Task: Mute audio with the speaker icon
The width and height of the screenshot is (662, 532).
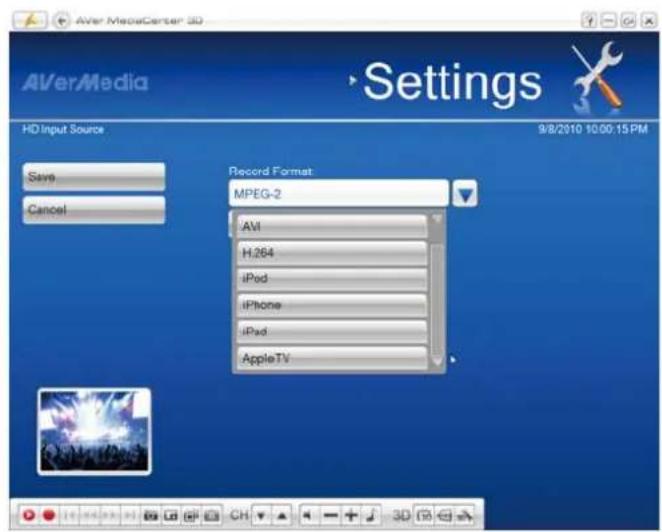Action: click(x=309, y=516)
